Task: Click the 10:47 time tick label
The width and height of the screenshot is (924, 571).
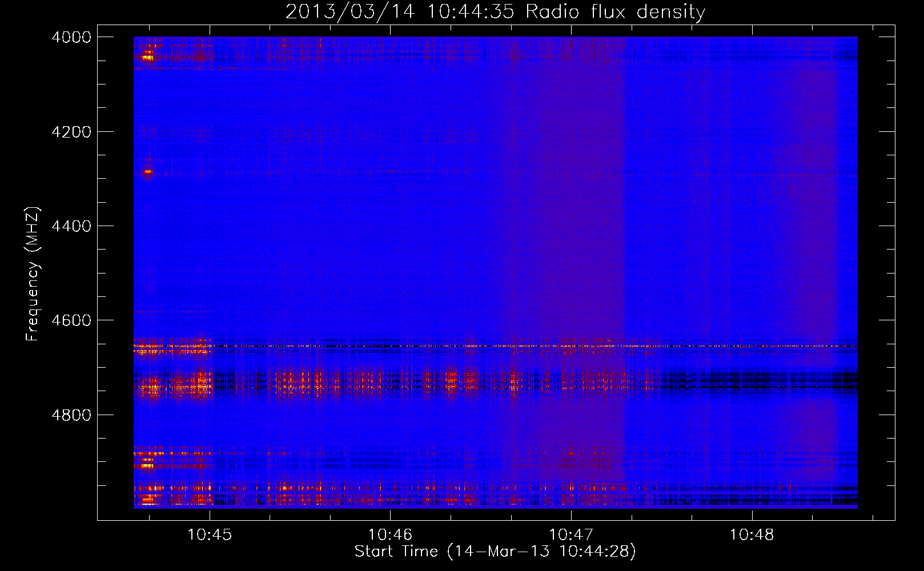Action: pyautogui.click(x=571, y=535)
